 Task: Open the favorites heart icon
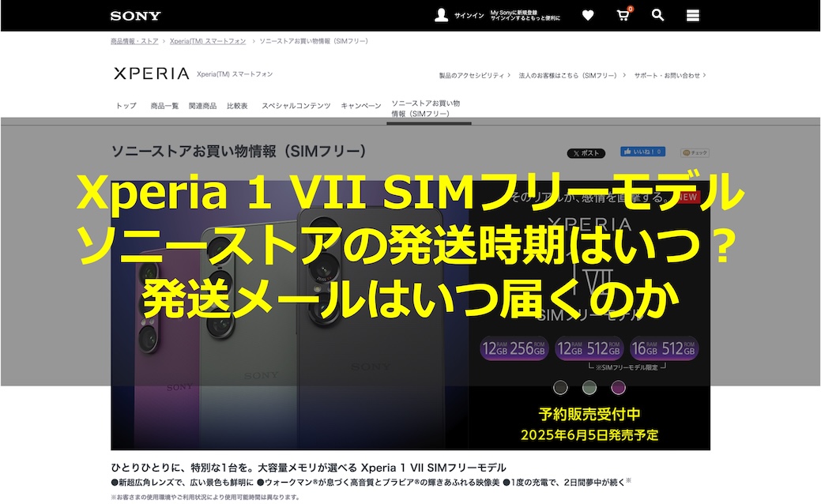pos(588,16)
